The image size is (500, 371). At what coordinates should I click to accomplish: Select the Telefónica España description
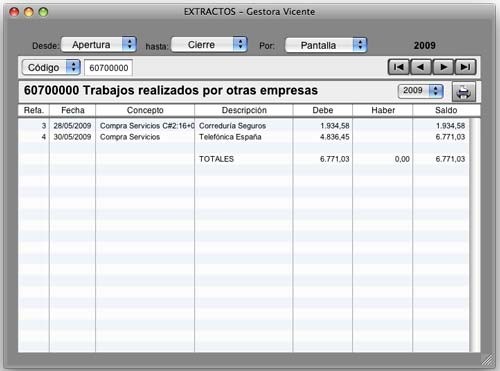tap(230, 137)
